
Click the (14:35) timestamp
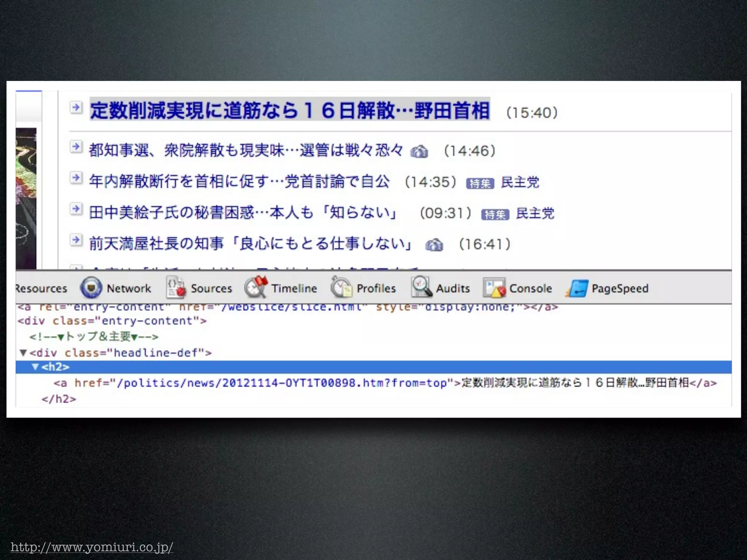pyautogui.click(x=431, y=182)
